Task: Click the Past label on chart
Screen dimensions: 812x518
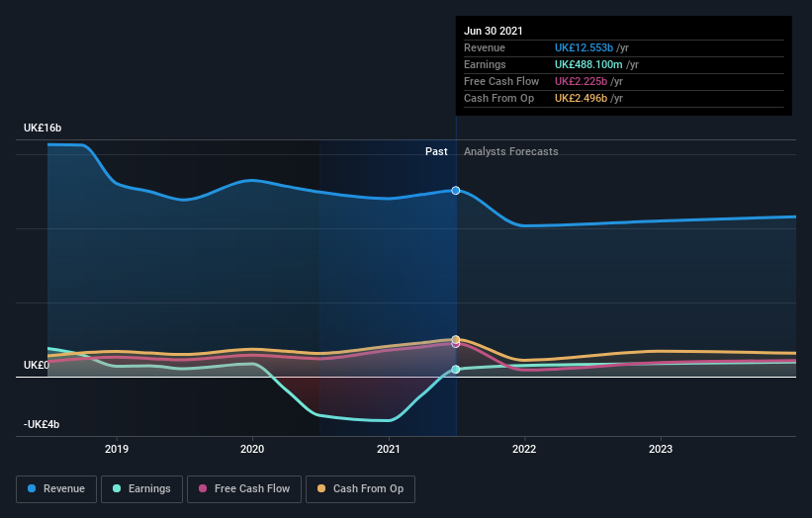Action: click(436, 151)
